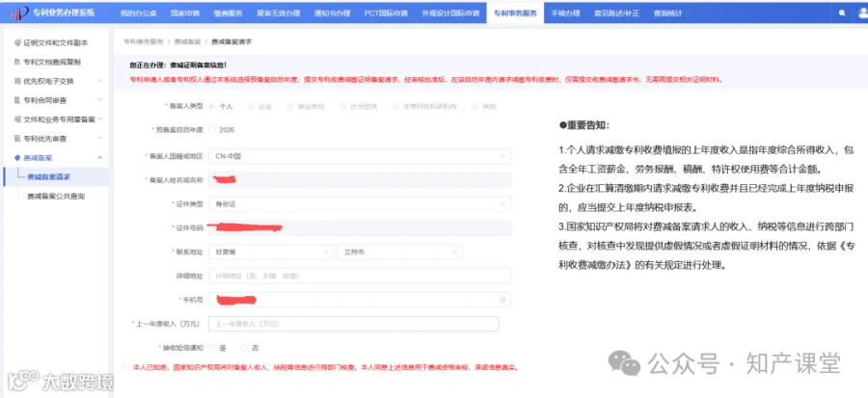Image resolution: width=868 pixels, height=398 pixels.
Task: Click the 手机号 input field
Action: 360,300
